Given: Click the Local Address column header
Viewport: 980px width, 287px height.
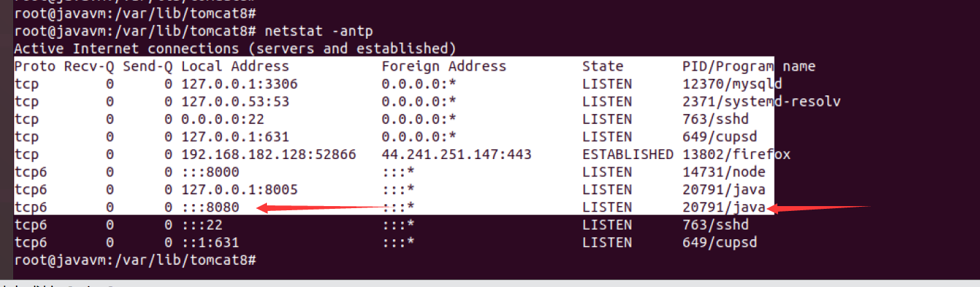Looking at the screenshot, I should tap(235, 66).
